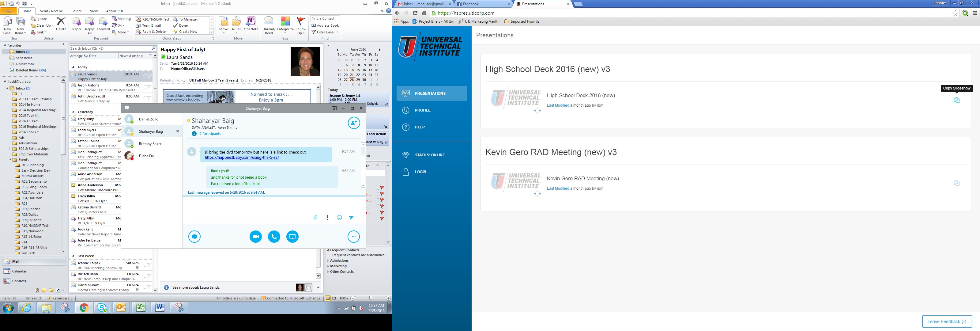
Task: Click the Search Inbox field
Action: [x=111, y=48]
